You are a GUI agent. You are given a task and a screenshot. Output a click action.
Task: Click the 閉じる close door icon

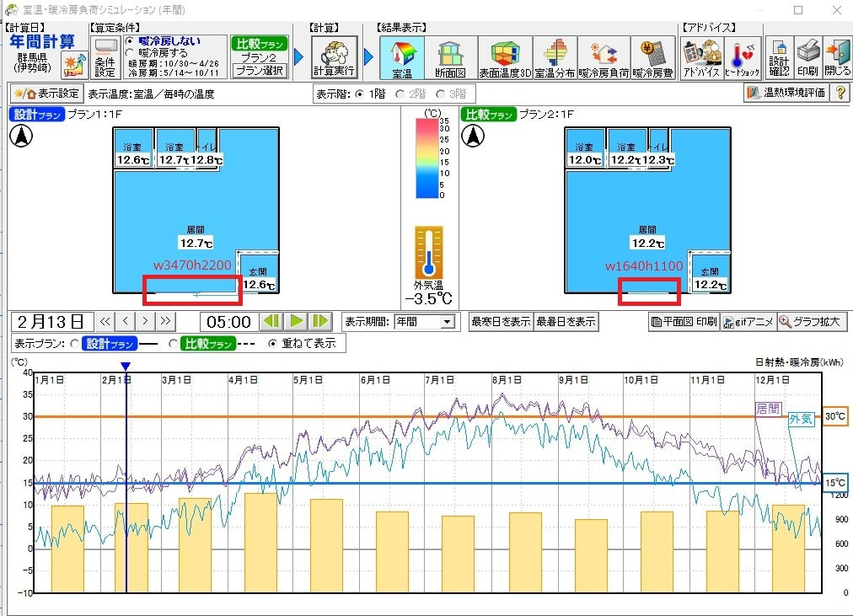coord(837,57)
